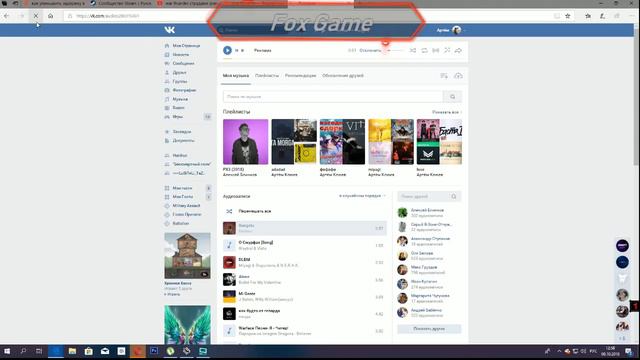Click browser home icon
The height and width of the screenshot is (360, 640).
tap(51, 16)
